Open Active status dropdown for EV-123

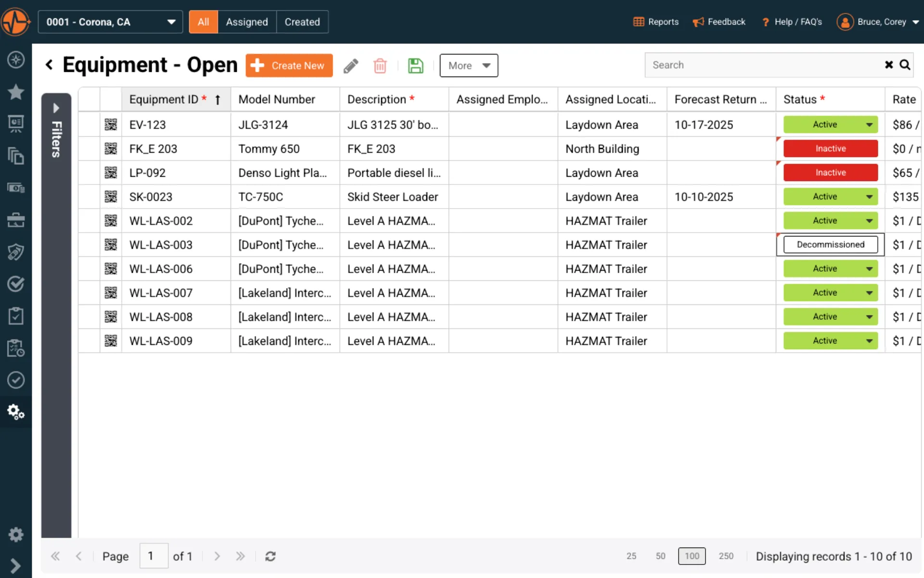pos(831,124)
